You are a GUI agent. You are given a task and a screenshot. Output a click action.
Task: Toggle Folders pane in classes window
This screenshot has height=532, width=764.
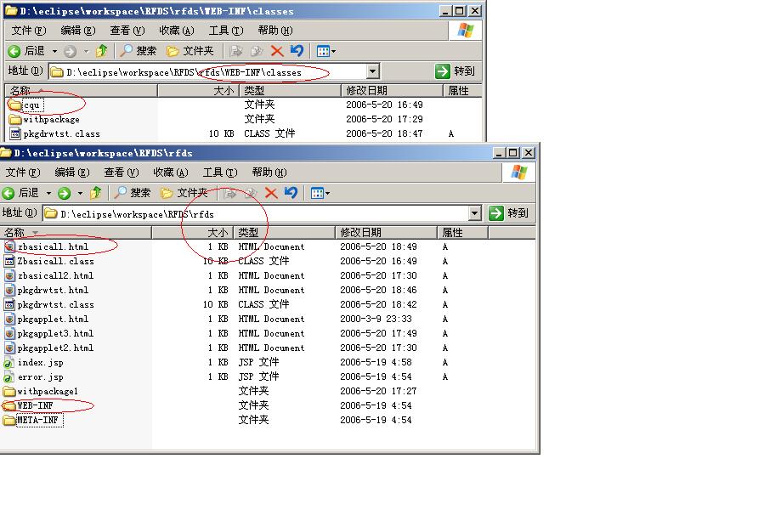point(190,51)
